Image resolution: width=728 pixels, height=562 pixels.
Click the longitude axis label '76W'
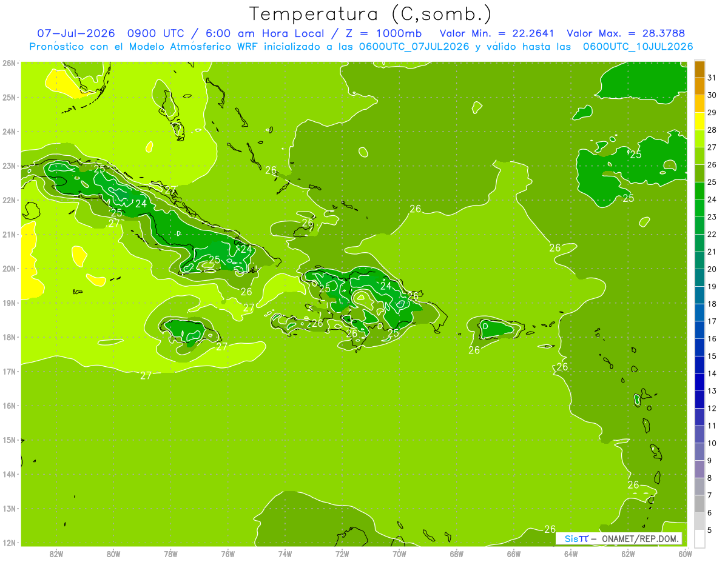tap(228, 554)
